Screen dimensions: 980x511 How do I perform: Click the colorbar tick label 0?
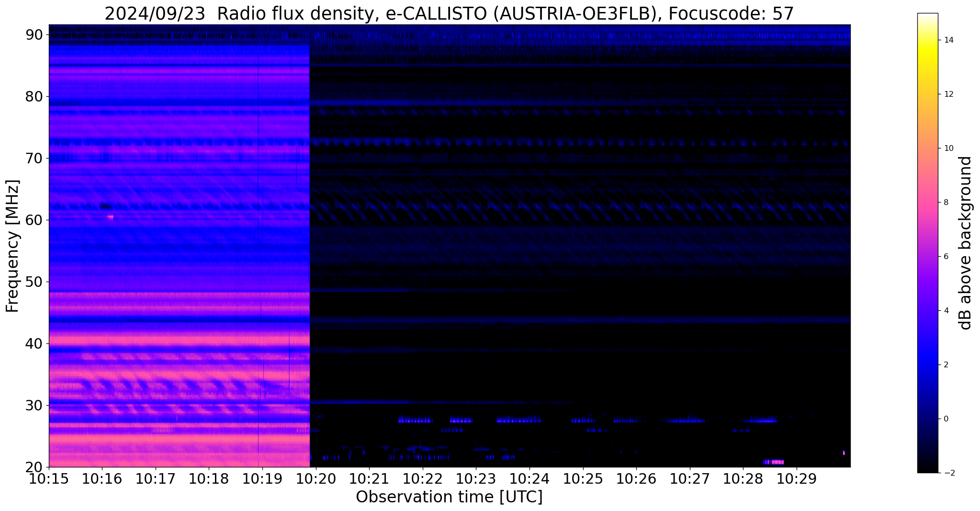(946, 419)
